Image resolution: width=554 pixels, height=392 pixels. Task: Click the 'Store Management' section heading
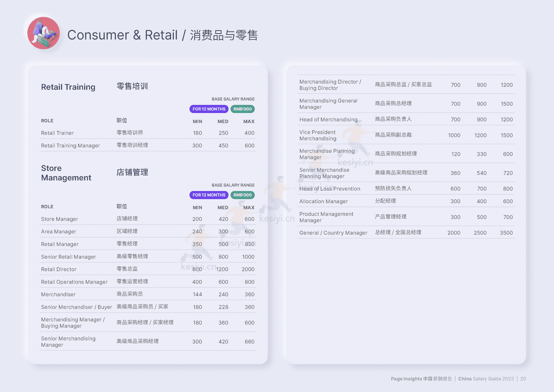tap(66, 173)
